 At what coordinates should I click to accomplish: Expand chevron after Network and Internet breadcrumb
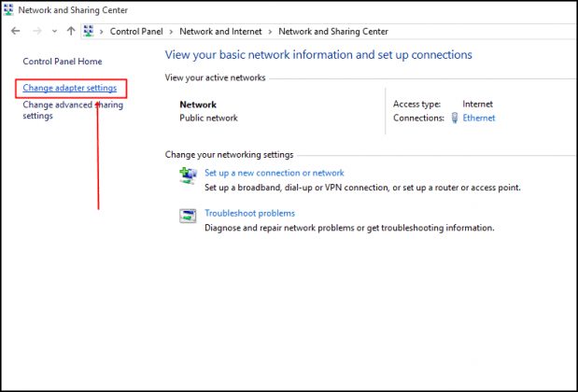pyautogui.click(x=271, y=31)
